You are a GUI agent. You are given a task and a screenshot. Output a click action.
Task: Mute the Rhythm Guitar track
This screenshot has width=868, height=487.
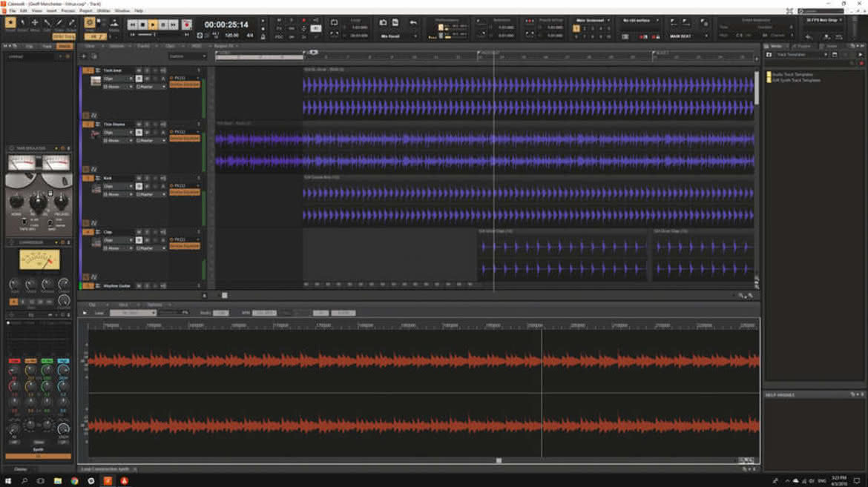click(139, 285)
